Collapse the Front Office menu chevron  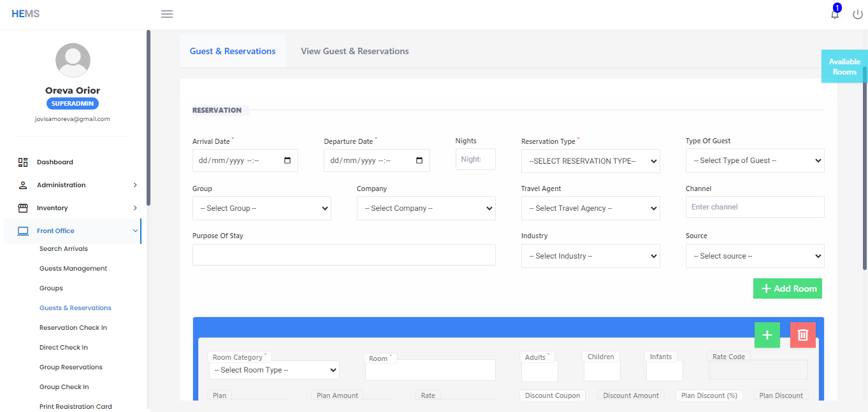coord(135,231)
